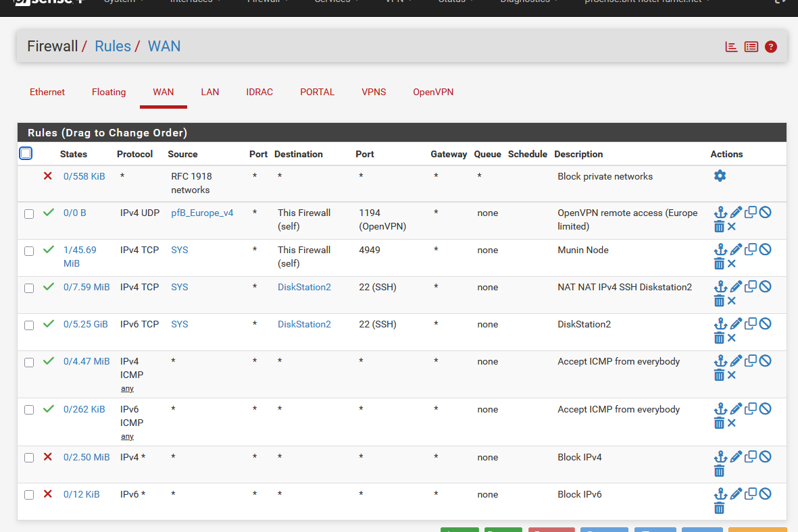The height and width of the screenshot is (532, 798).
Task: View states link 0/5.25 GiB
Action: pyautogui.click(x=86, y=324)
